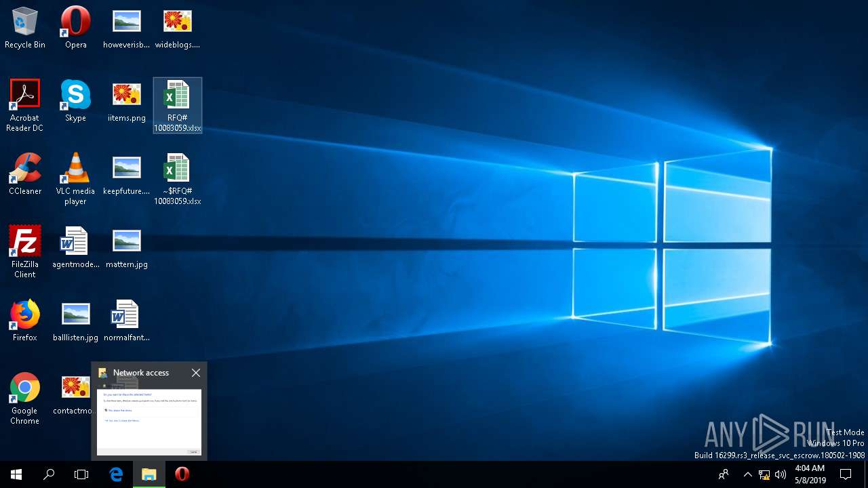Show hidden tray icons
Viewport: 868px width, 488px height.
(747, 474)
